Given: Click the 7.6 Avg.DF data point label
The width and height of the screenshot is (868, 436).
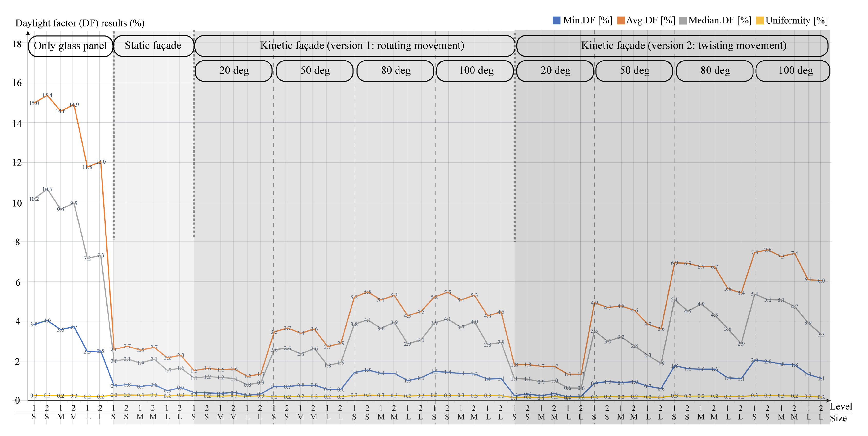Looking at the screenshot, I should pos(768,250).
